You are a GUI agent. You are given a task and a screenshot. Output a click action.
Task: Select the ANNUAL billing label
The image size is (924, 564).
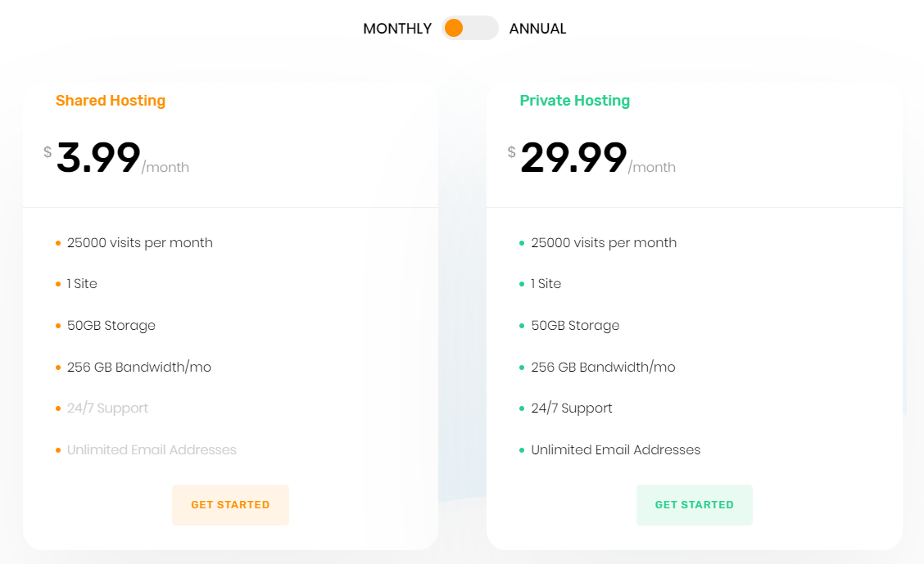[x=537, y=29]
